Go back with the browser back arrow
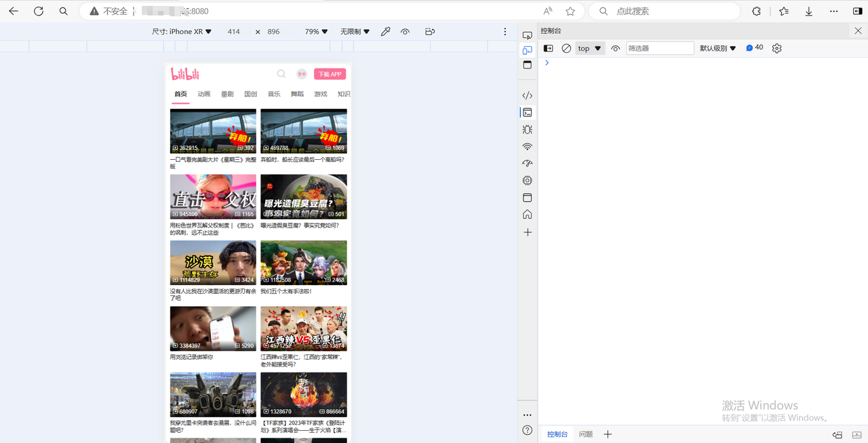 click(x=14, y=12)
